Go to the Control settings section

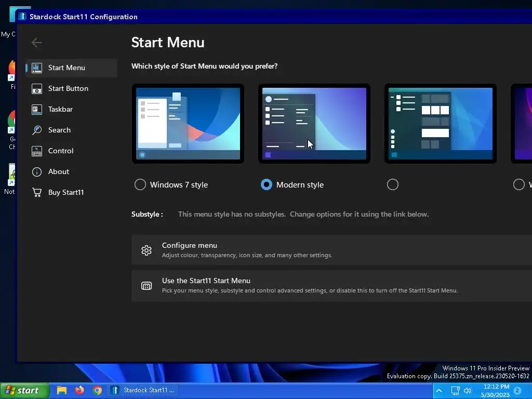[72, 151]
